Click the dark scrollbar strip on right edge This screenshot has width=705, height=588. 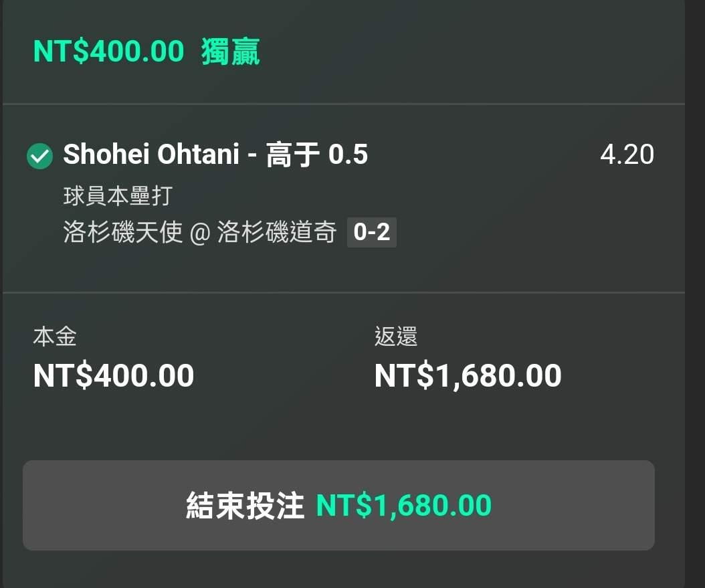coord(694,294)
